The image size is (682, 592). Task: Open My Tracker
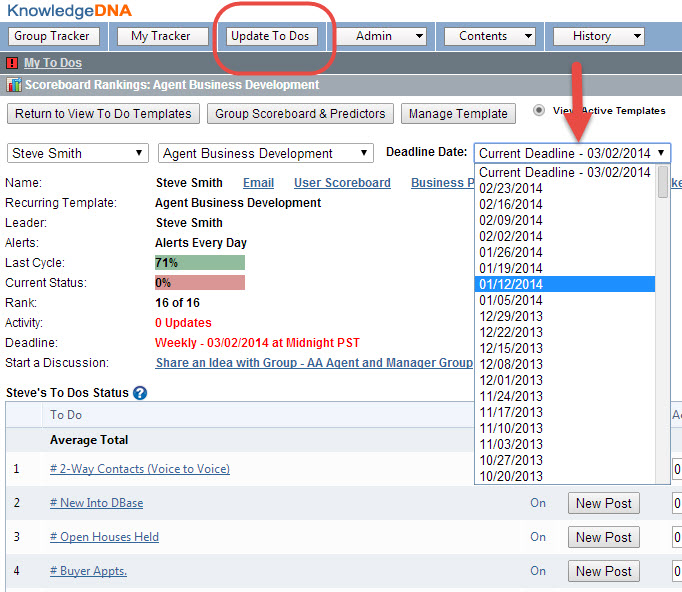pyautogui.click(x=162, y=36)
